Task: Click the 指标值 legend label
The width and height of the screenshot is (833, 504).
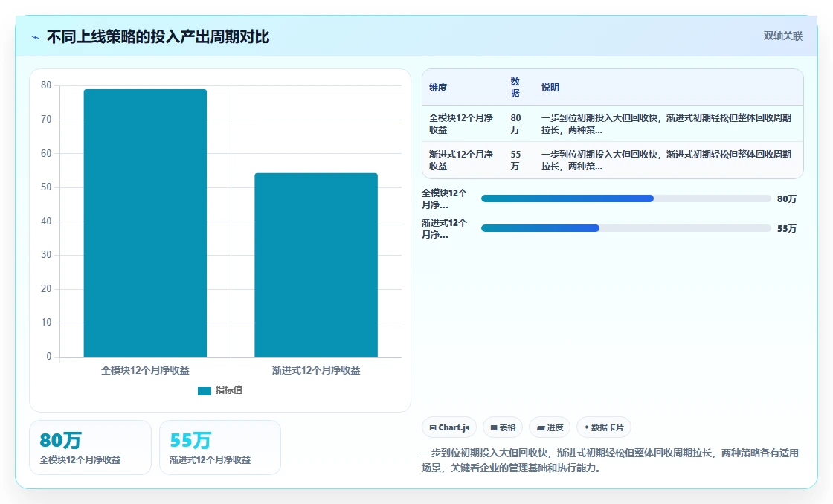Action: click(229, 390)
